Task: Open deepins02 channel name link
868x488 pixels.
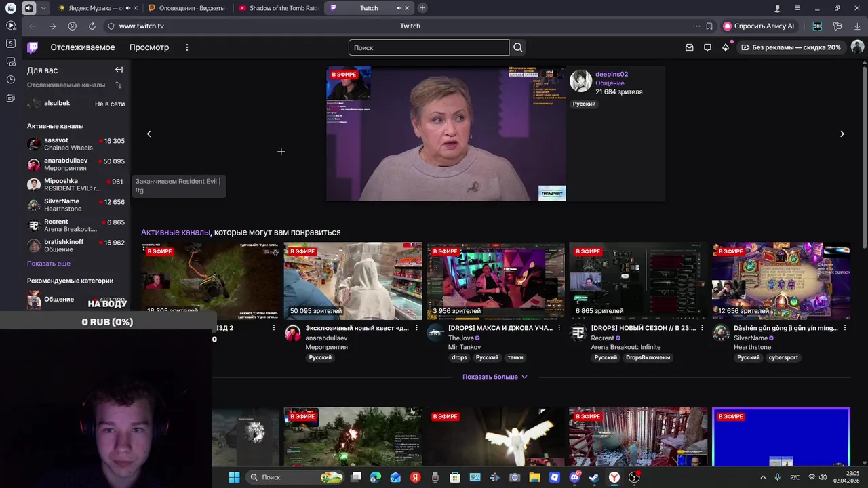Action: click(x=612, y=75)
